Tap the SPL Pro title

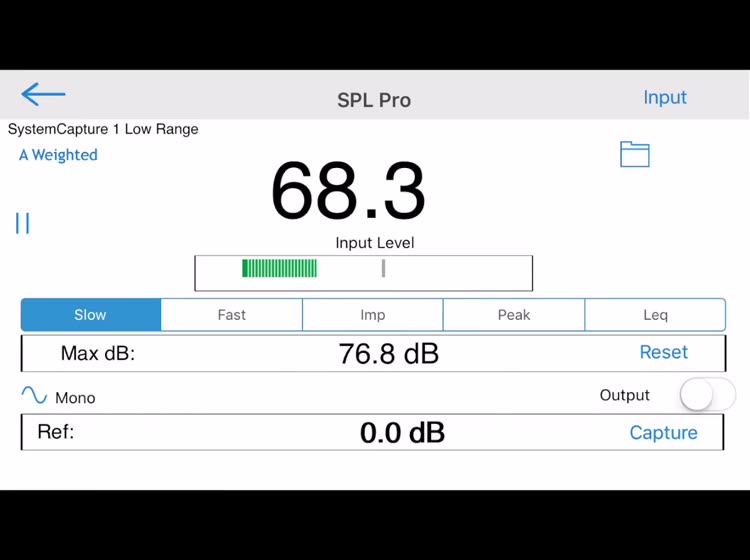(x=374, y=100)
